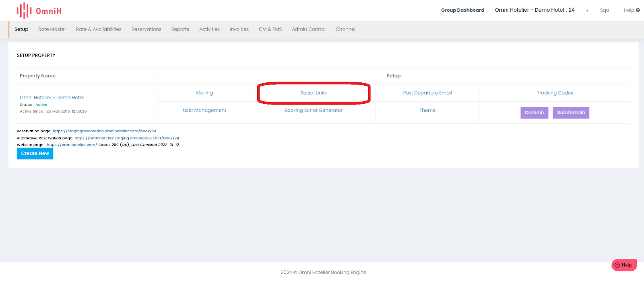Go to CM & PMS tab
The width and height of the screenshot is (644, 281).
click(x=270, y=29)
